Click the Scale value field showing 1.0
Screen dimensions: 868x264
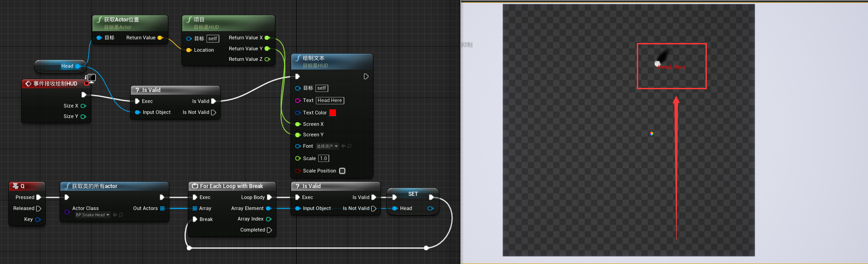(x=323, y=159)
